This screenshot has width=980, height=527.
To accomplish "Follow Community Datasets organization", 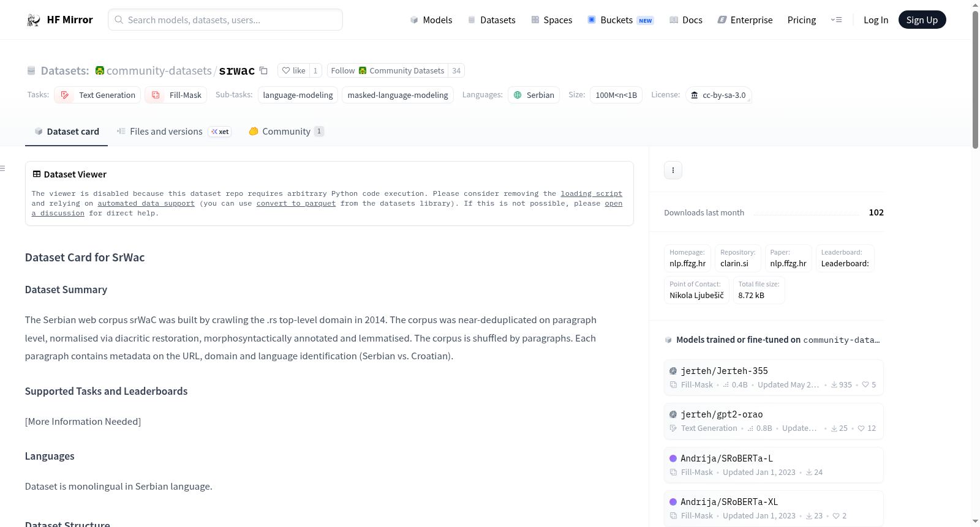I will coord(388,70).
